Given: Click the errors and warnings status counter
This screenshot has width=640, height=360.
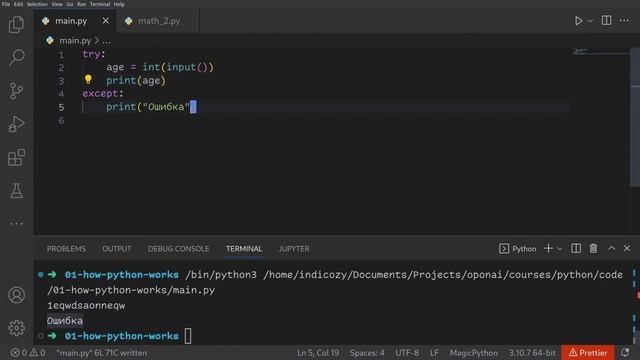Looking at the screenshot, I should point(28,353).
